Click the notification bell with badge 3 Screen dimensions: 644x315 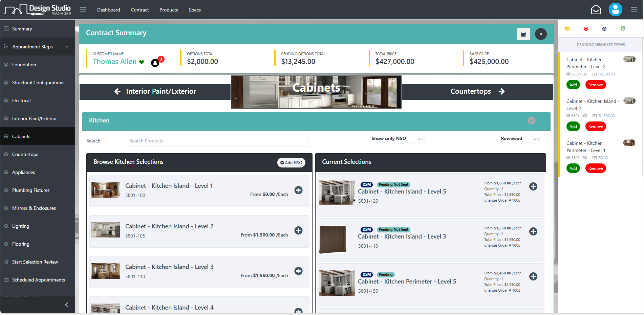(x=155, y=63)
